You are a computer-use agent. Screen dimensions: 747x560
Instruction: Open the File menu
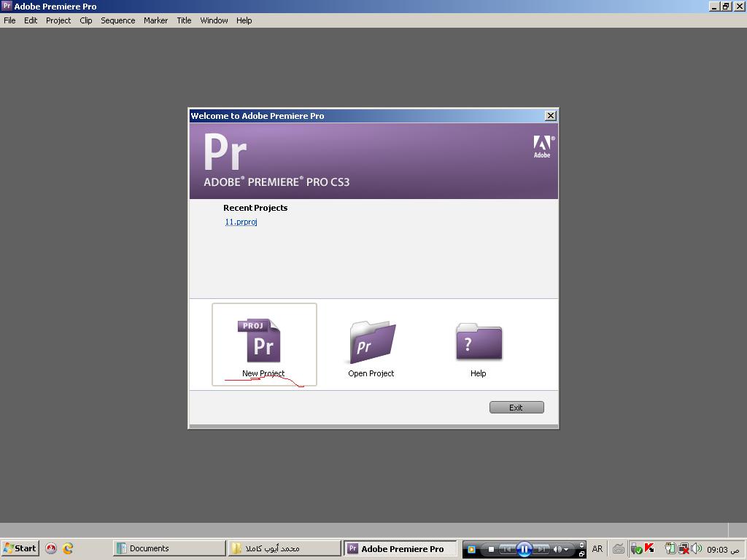tap(9, 20)
